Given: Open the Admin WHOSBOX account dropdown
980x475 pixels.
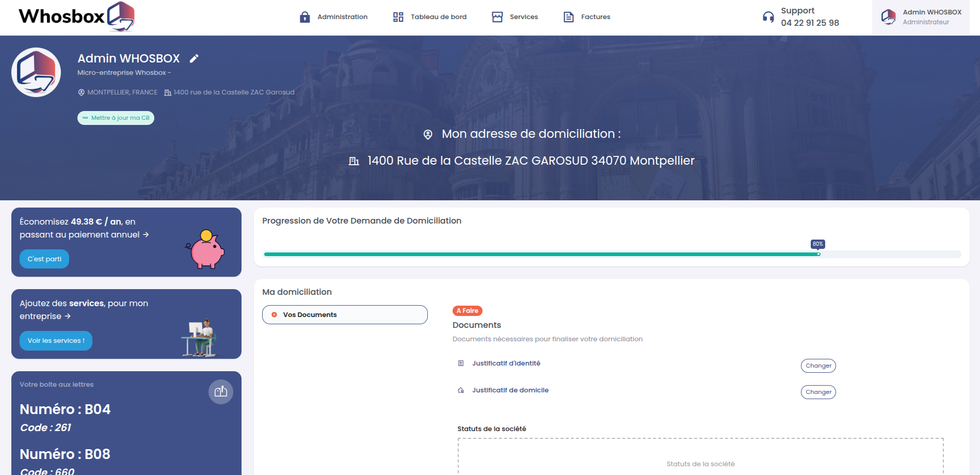Looking at the screenshot, I should 921,17.
